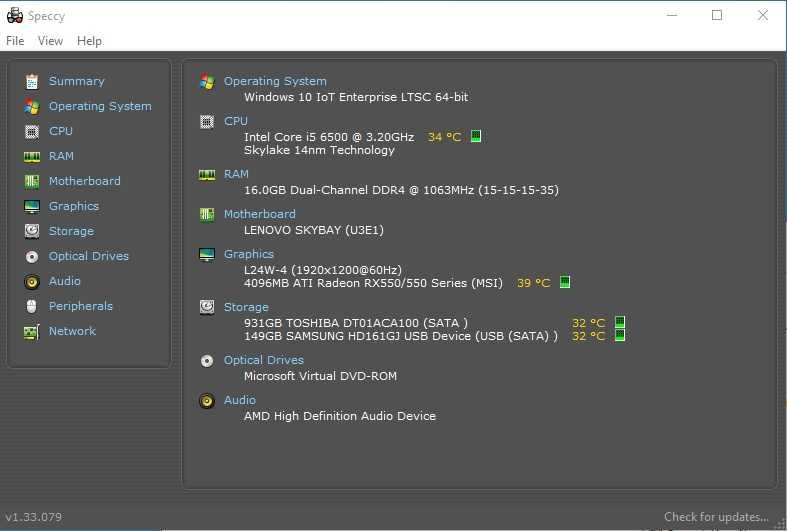This screenshot has height=531, width=787.
Task: Open the Help menu
Action: point(89,41)
